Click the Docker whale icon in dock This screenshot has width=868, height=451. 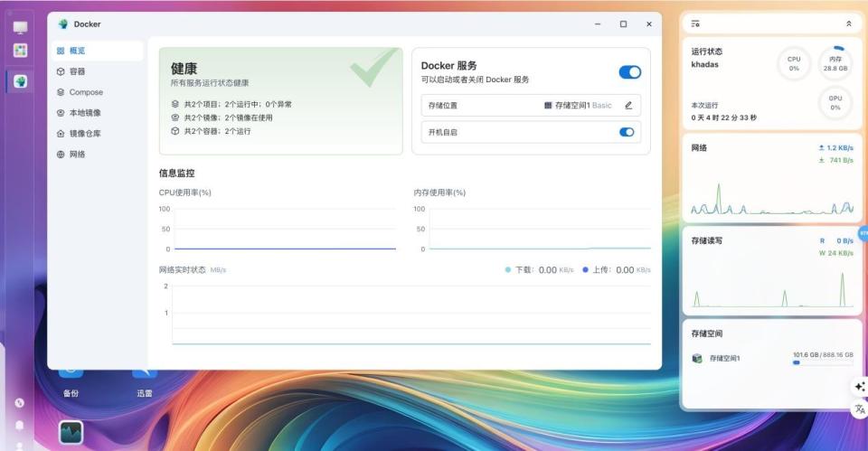click(20, 81)
